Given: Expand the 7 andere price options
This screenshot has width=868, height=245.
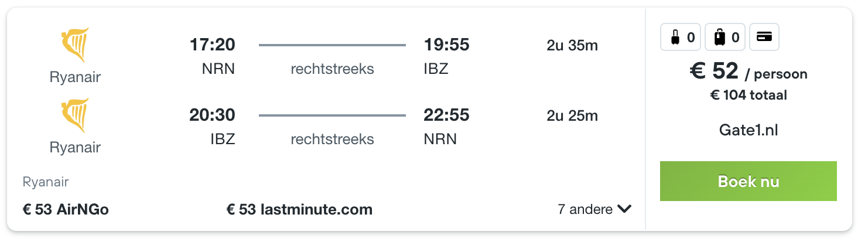Looking at the screenshot, I should (x=594, y=209).
